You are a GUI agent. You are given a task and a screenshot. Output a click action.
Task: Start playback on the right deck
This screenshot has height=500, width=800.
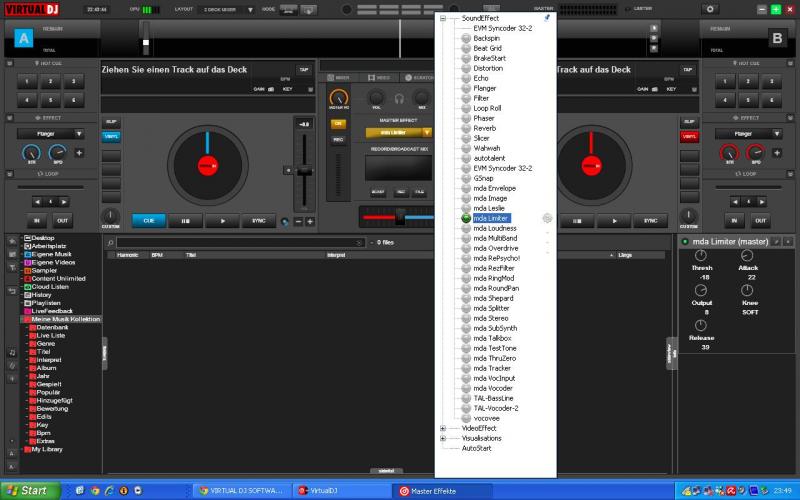coord(614,221)
